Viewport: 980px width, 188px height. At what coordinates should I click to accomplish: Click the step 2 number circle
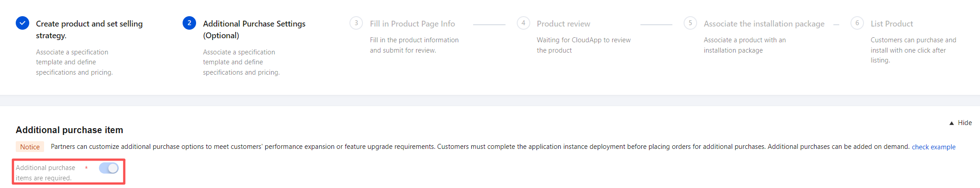click(189, 23)
